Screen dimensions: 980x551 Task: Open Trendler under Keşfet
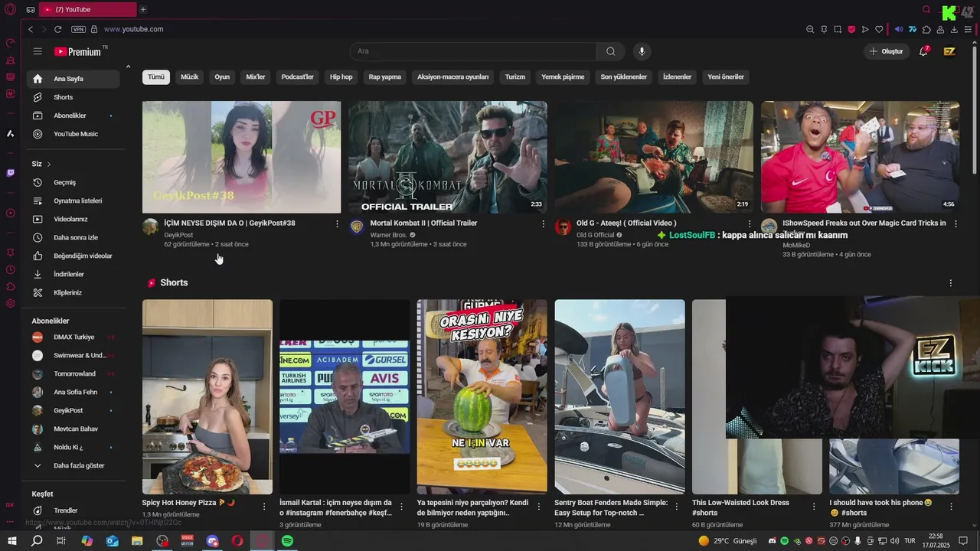click(x=73, y=510)
